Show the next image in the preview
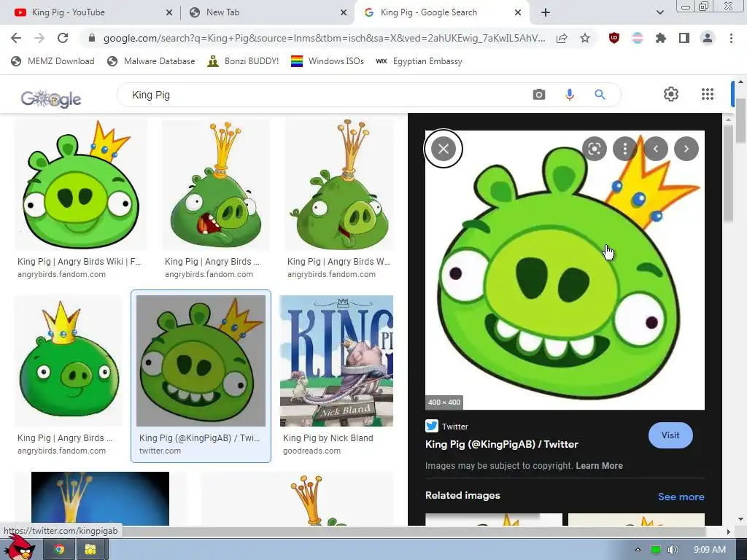The height and width of the screenshot is (560, 747). (x=686, y=149)
